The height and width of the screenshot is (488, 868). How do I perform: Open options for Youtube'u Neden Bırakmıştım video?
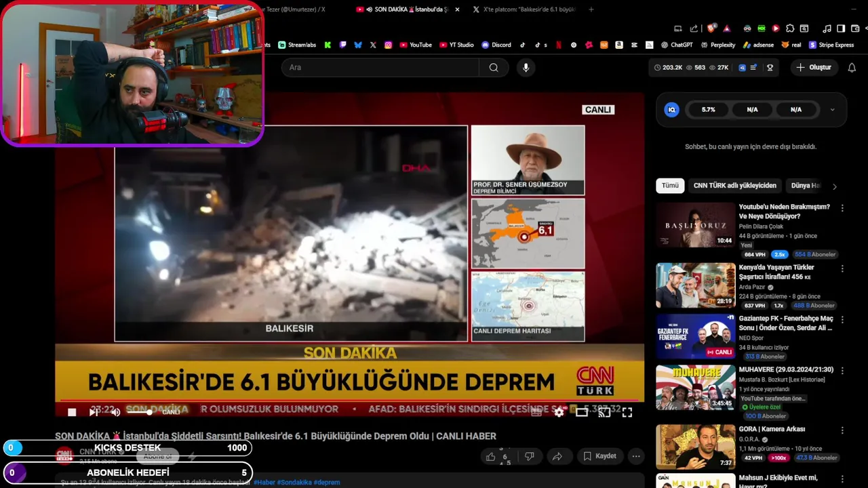842,209
